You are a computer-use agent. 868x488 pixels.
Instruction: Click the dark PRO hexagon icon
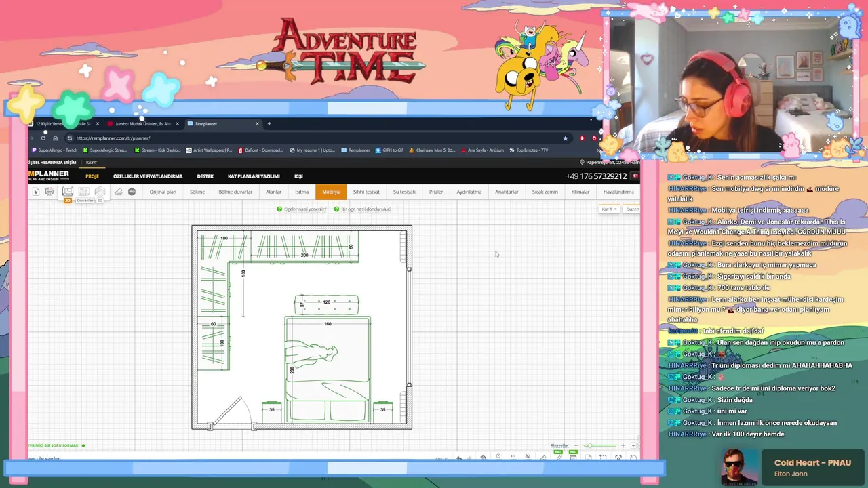coord(132,192)
